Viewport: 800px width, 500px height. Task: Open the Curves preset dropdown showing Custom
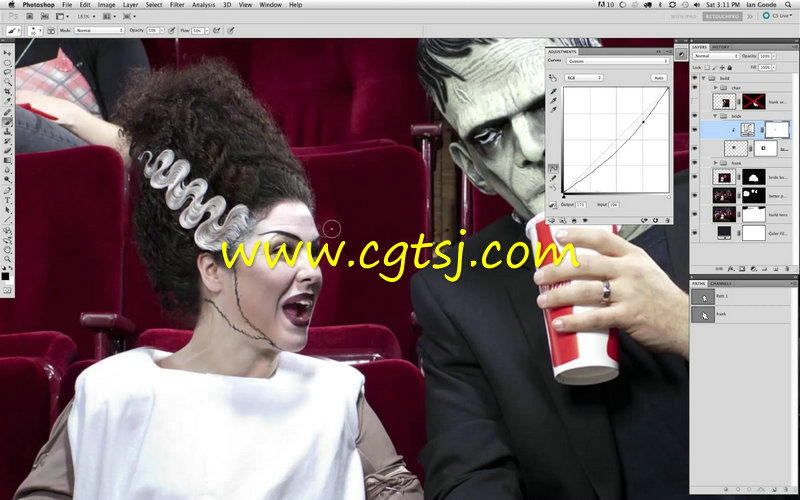617,61
